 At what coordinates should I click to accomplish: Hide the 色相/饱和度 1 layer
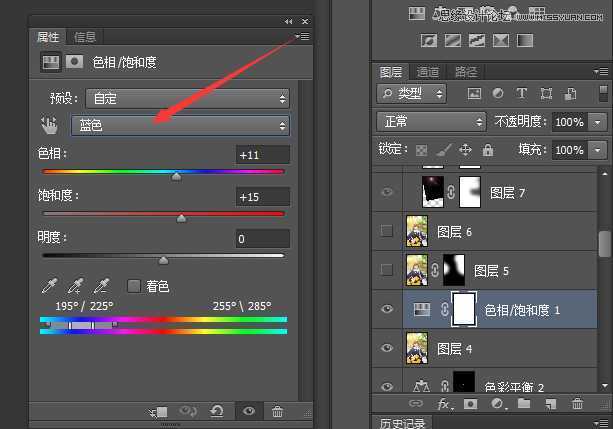click(387, 309)
